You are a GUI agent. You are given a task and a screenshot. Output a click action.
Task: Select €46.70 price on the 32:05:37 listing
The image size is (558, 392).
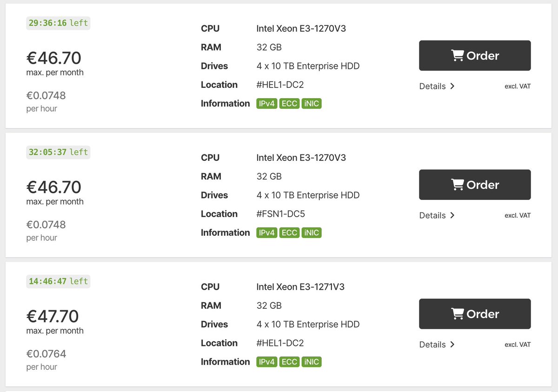point(53,187)
